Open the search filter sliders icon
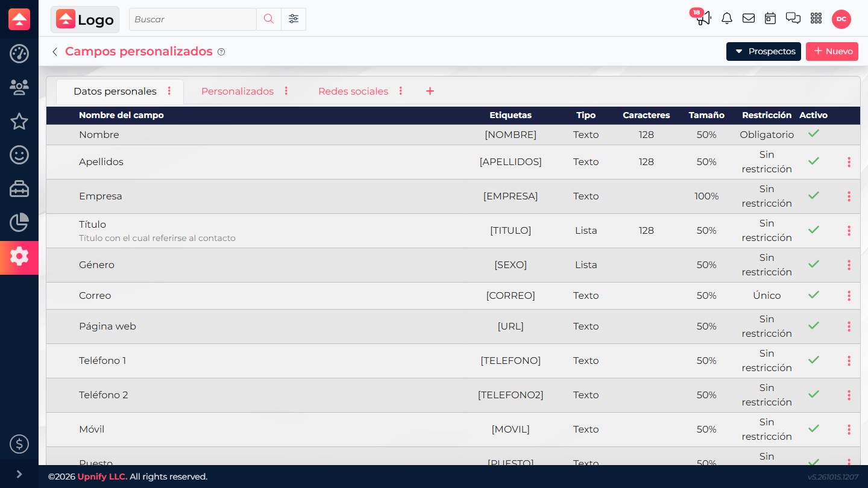 [294, 19]
